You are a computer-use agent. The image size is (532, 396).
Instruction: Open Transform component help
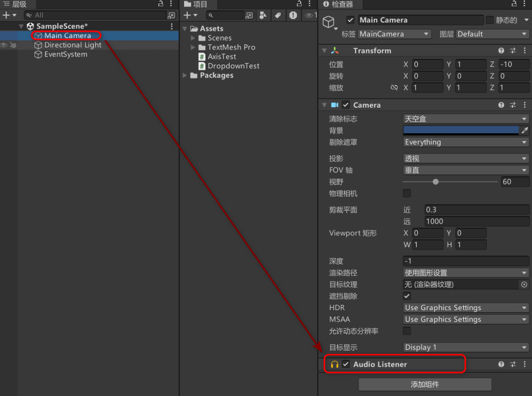[x=501, y=51]
